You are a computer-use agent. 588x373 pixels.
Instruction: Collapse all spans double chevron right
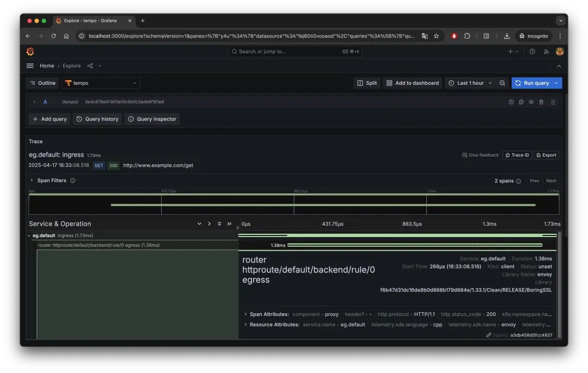229,224
